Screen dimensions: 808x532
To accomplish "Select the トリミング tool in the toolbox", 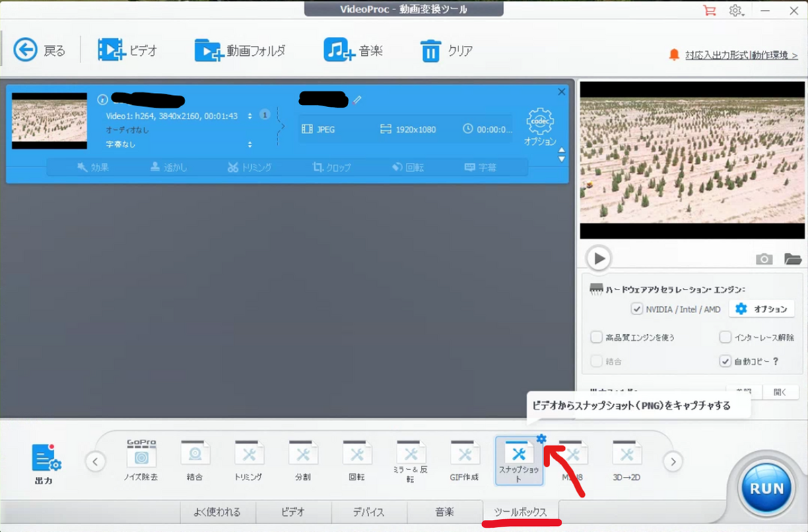I will (x=249, y=461).
